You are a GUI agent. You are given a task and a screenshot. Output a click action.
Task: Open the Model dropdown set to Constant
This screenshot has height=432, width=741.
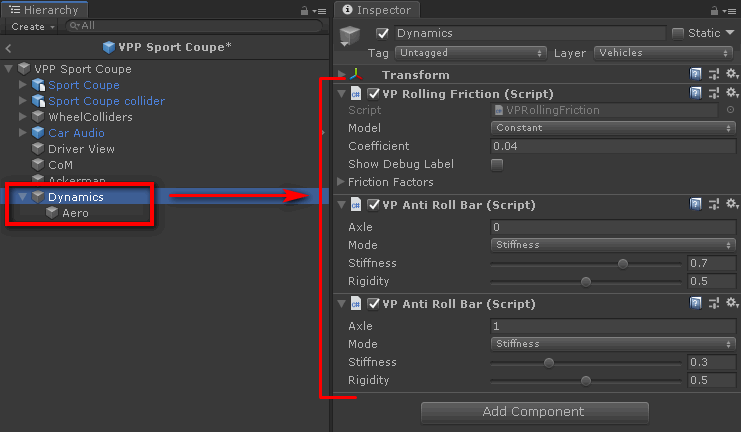(x=613, y=128)
